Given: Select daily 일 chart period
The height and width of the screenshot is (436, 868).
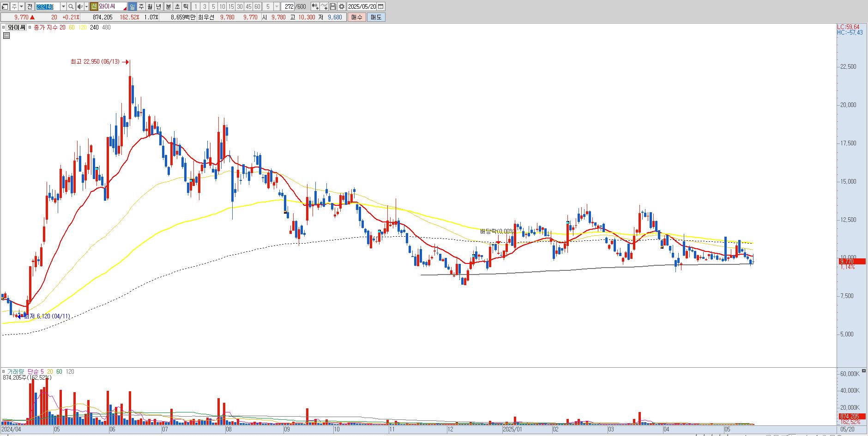Looking at the screenshot, I should click(132, 6).
